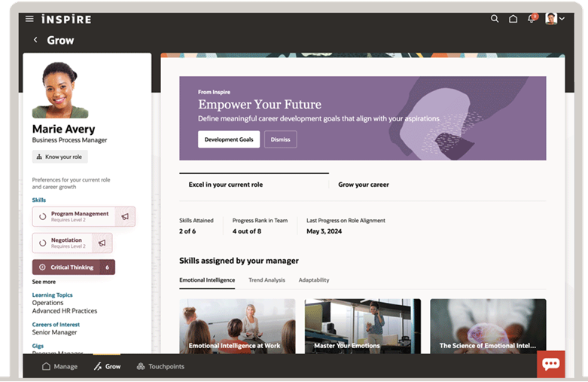Open the notifications bell

[532, 19]
